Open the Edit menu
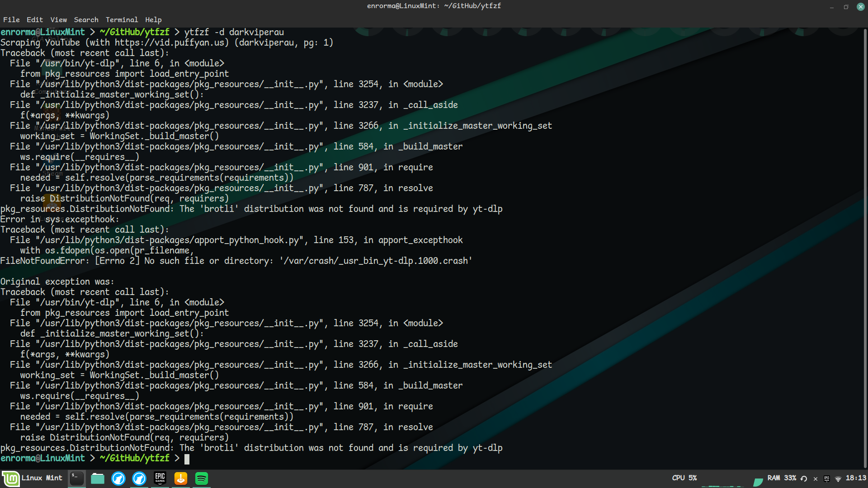The image size is (868, 488). (35, 20)
